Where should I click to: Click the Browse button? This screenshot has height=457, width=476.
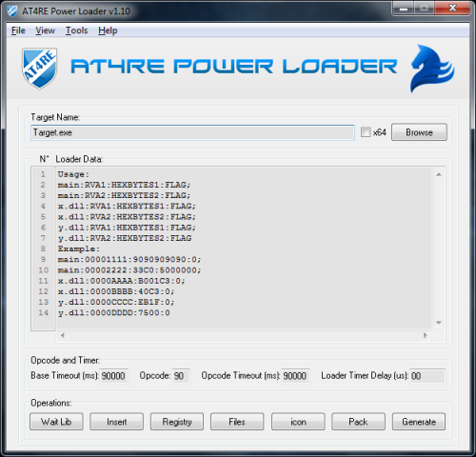click(419, 132)
